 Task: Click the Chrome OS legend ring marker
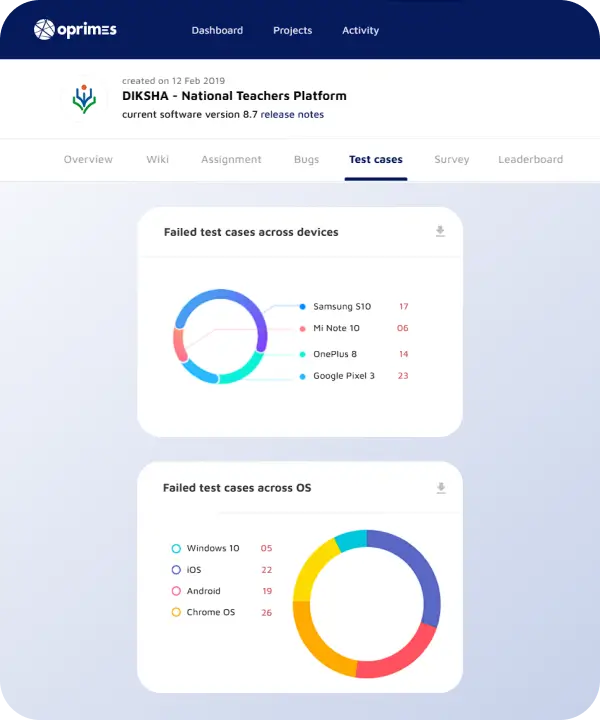click(176, 612)
